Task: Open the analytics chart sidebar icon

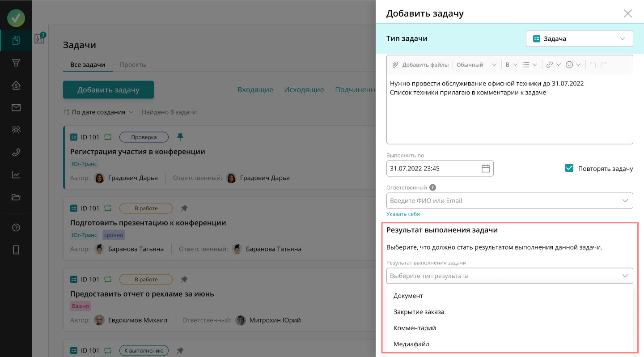Action: coord(16,174)
